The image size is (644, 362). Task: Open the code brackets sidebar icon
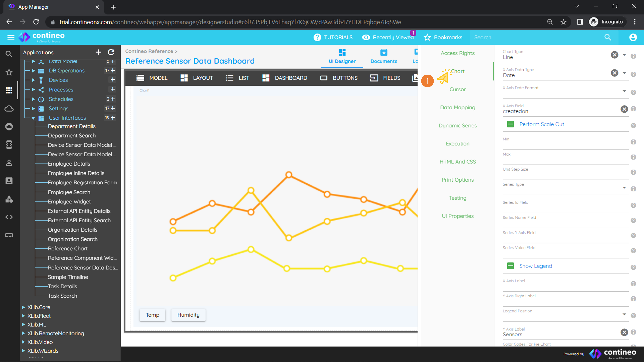tap(9, 217)
